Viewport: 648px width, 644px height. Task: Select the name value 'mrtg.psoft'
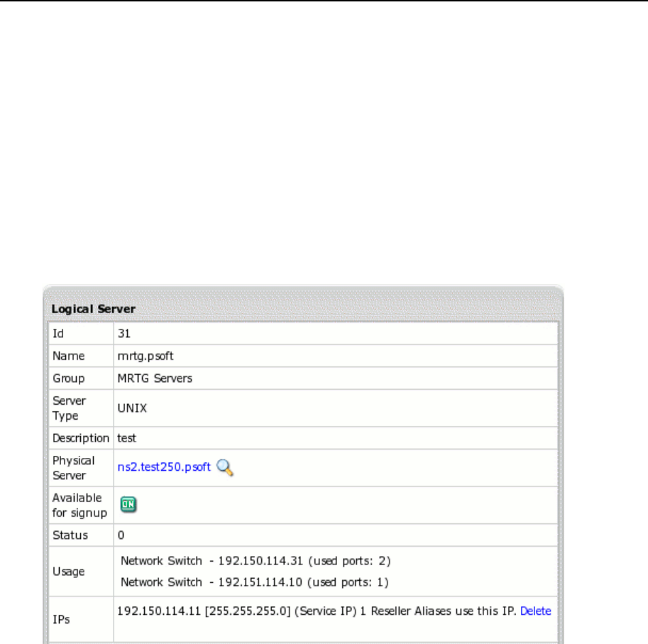coord(145,356)
